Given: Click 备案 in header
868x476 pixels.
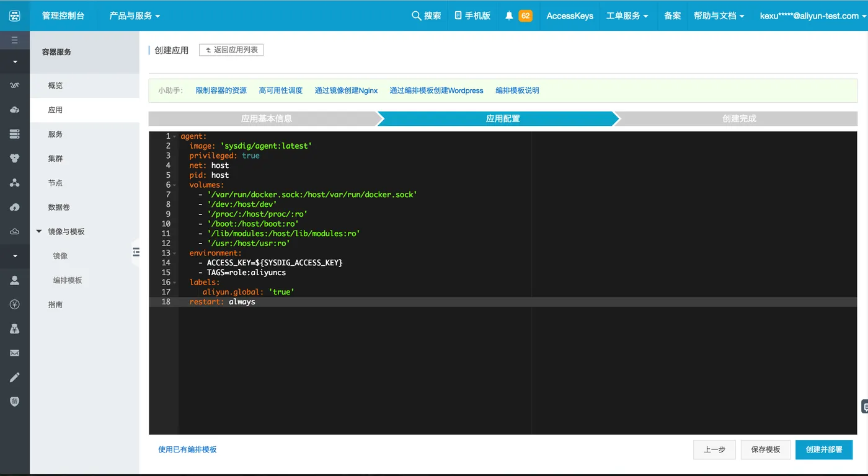Looking at the screenshot, I should click(x=673, y=15).
